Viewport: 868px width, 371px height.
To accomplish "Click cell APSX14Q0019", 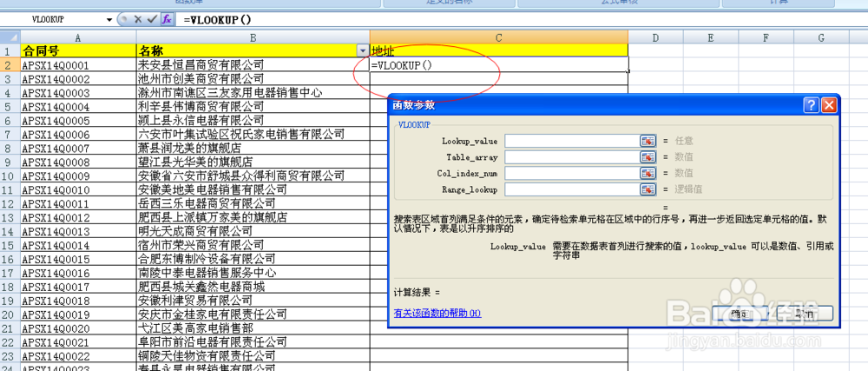I will tap(78, 315).
